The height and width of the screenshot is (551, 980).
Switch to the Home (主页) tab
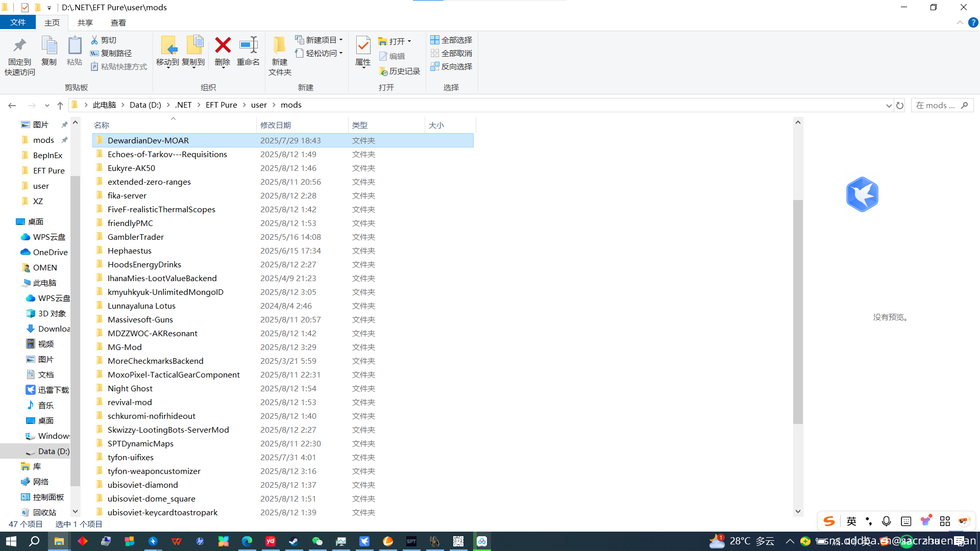point(52,22)
